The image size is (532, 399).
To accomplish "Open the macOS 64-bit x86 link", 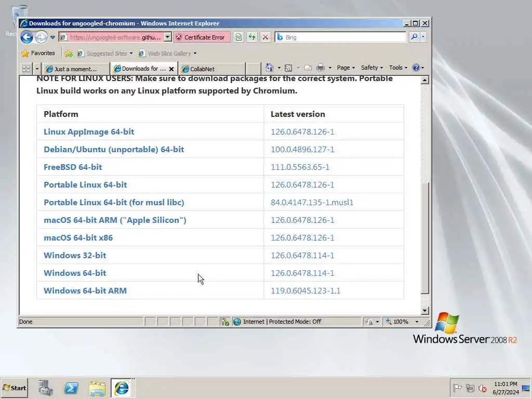I will click(78, 237).
